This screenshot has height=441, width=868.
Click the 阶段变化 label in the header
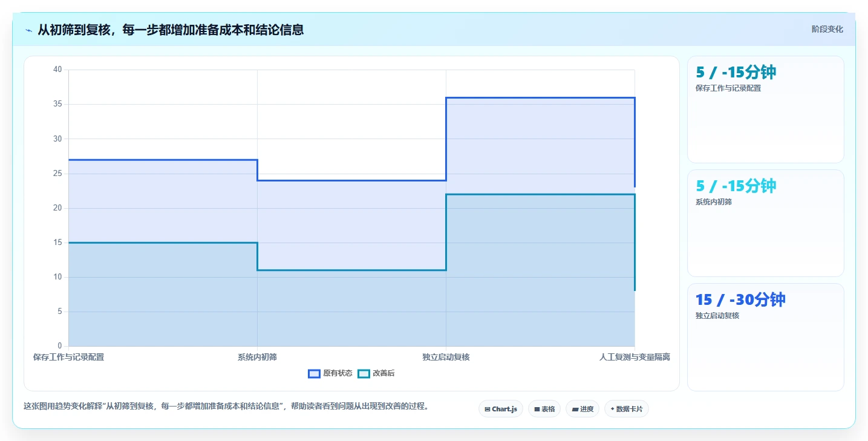coord(827,30)
